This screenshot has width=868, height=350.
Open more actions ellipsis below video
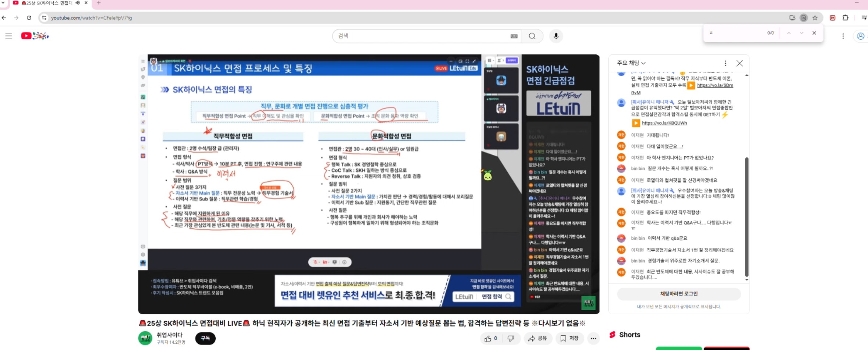coord(593,339)
